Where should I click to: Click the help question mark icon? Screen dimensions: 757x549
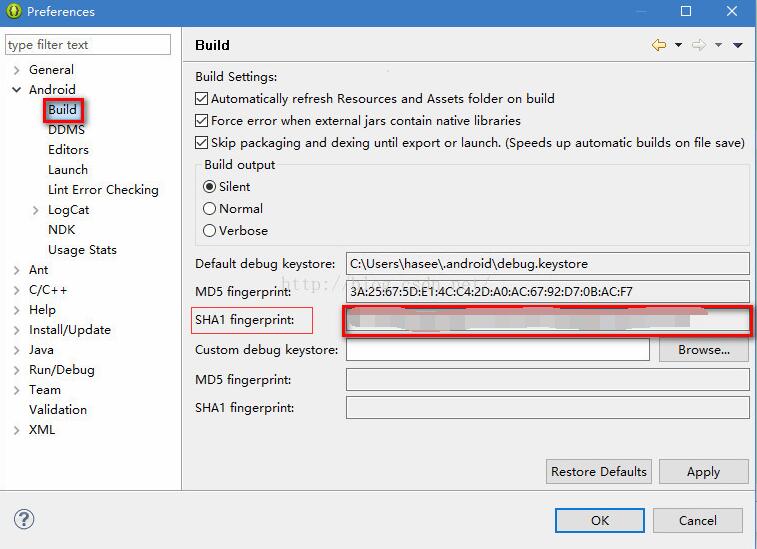point(24,520)
